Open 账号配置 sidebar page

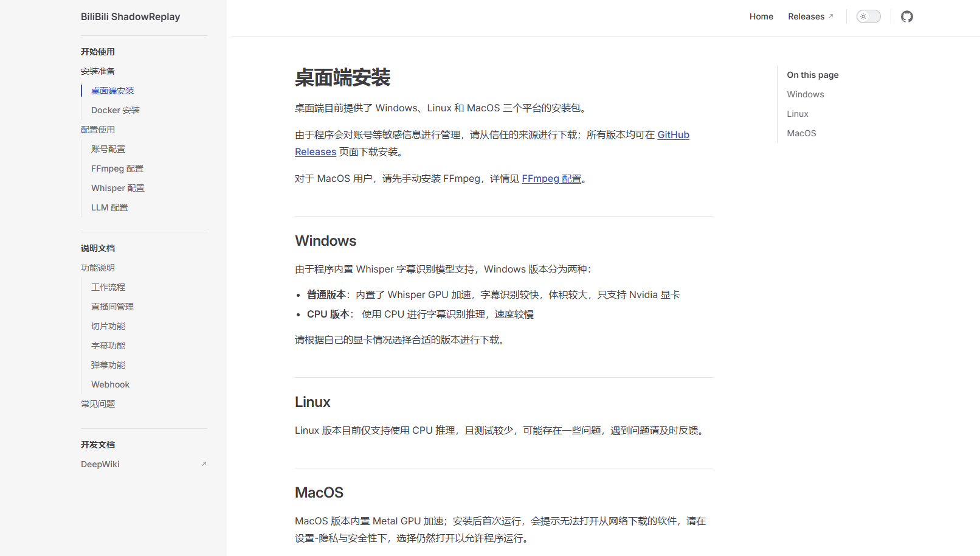(x=108, y=149)
